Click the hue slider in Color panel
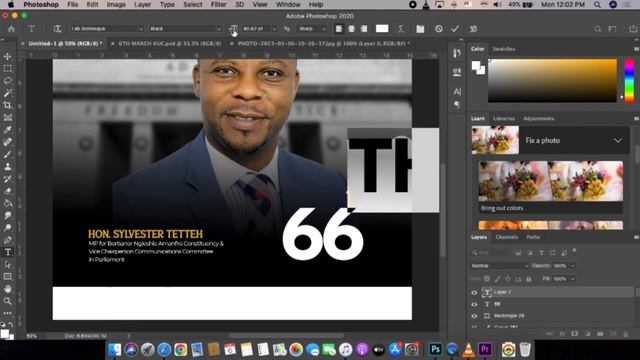This screenshot has width=640, height=360. 629,80
